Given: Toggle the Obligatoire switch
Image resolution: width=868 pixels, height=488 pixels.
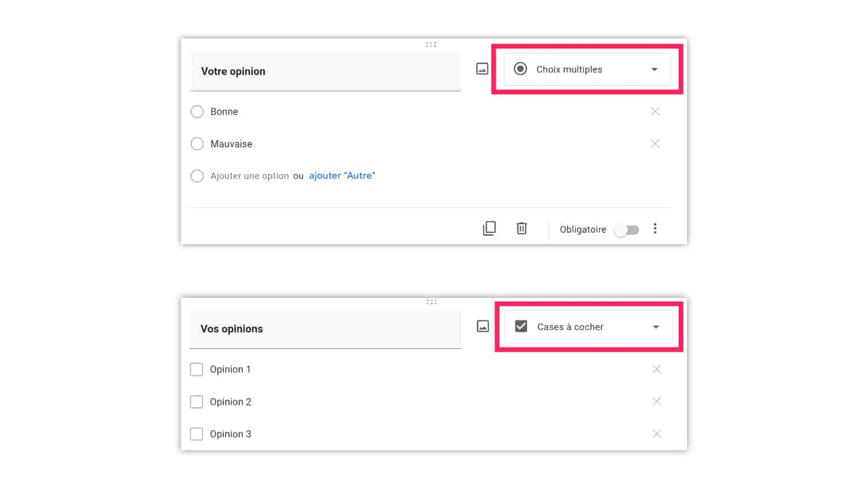Looking at the screenshot, I should pos(627,230).
